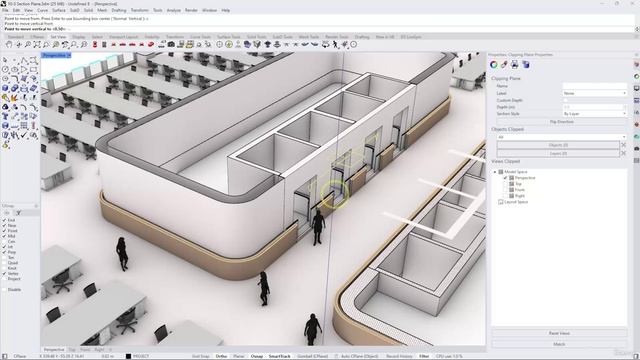Click the clipping plane Name input field

595,86
